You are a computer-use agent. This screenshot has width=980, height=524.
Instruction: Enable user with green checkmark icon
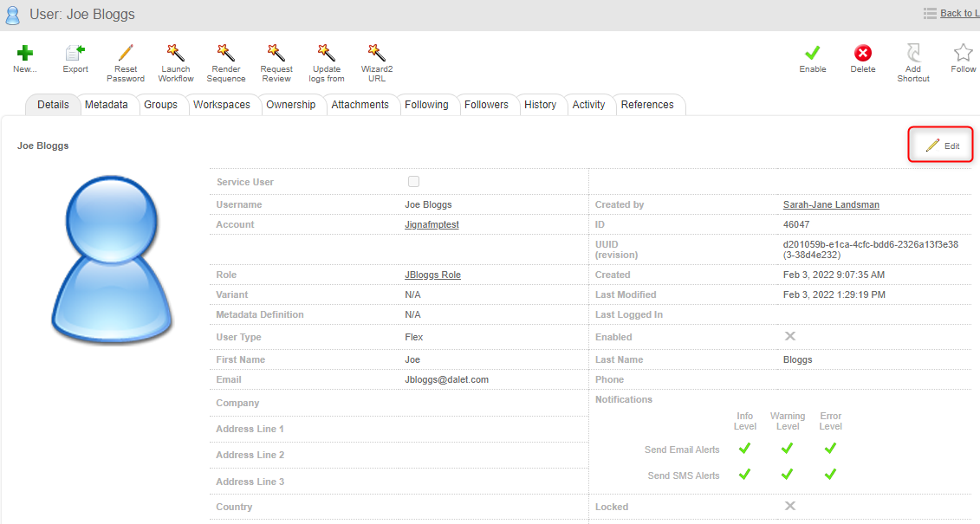tap(813, 54)
